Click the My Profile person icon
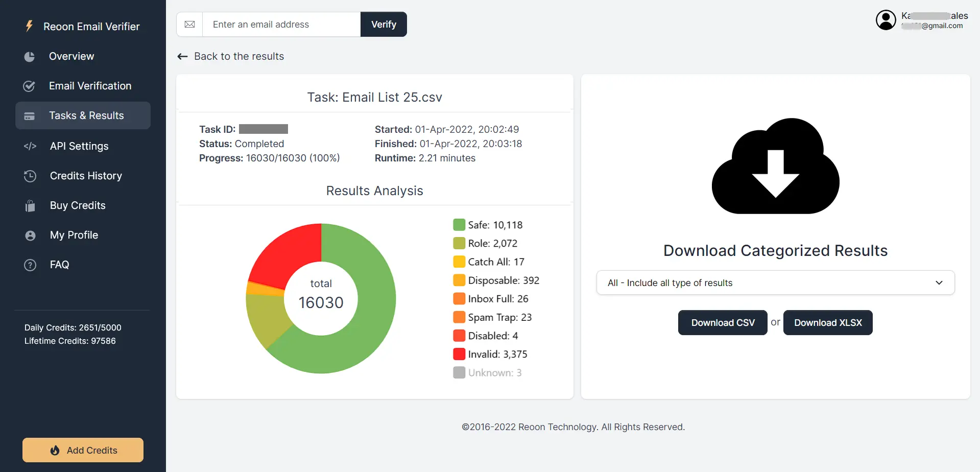Image resolution: width=980 pixels, height=472 pixels. tap(30, 235)
